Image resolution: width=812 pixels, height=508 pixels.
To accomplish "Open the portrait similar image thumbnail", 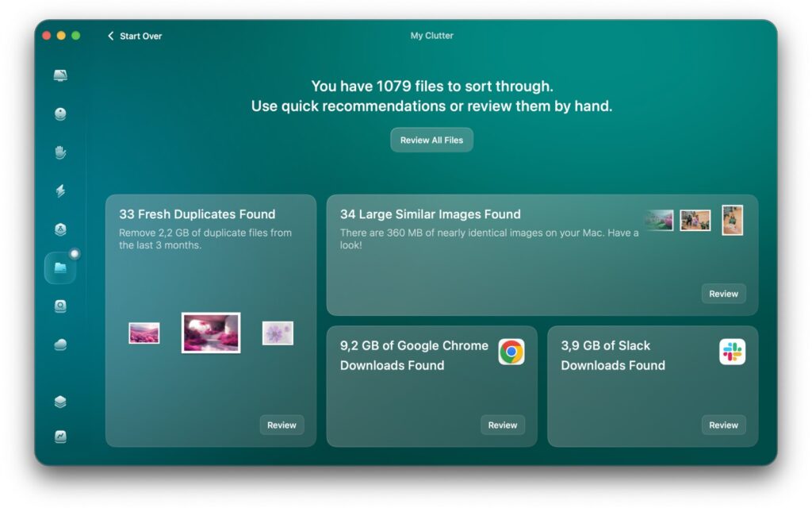I will [732, 221].
